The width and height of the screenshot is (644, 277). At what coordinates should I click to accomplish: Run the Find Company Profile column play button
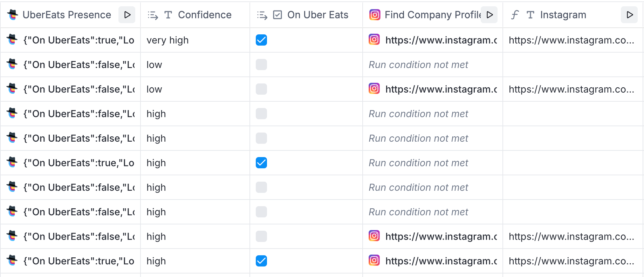click(x=489, y=15)
